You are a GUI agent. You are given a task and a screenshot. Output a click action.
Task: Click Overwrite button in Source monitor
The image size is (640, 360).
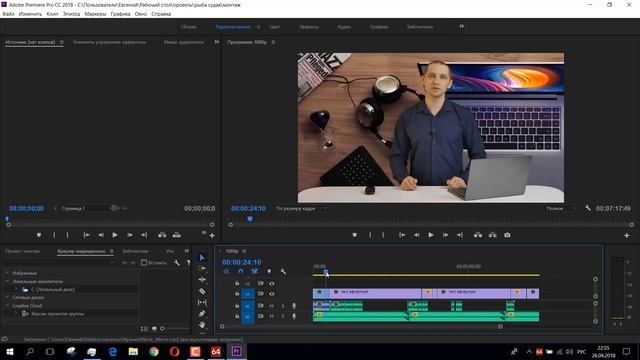pyautogui.click(x=176, y=235)
